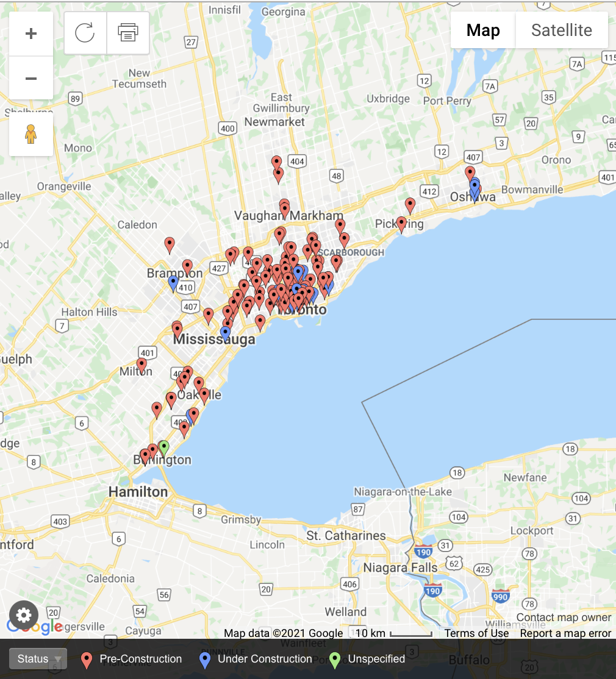Open the Terms of Use link
Image resolution: width=616 pixels, height=679 pixels.
coord(476,633)
